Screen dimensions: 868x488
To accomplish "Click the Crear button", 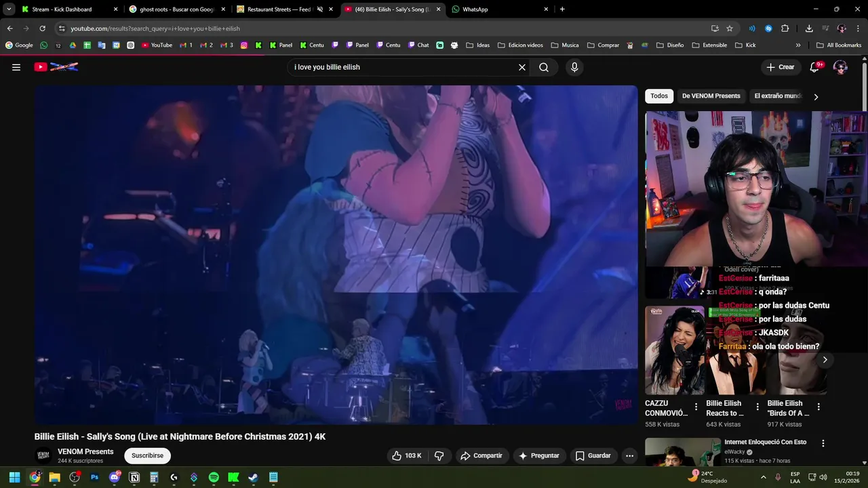I will (x=781, y=67).
